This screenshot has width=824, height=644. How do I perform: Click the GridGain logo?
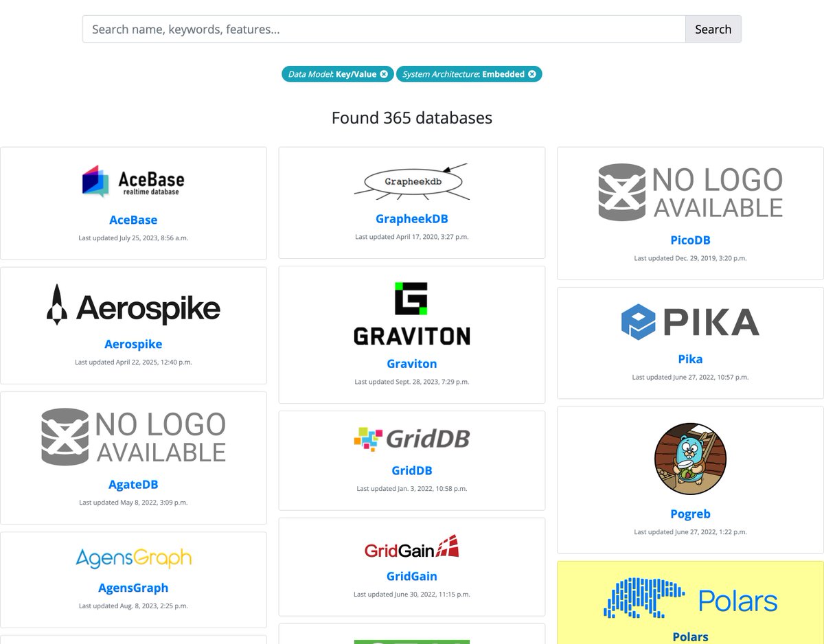(412, 546)
